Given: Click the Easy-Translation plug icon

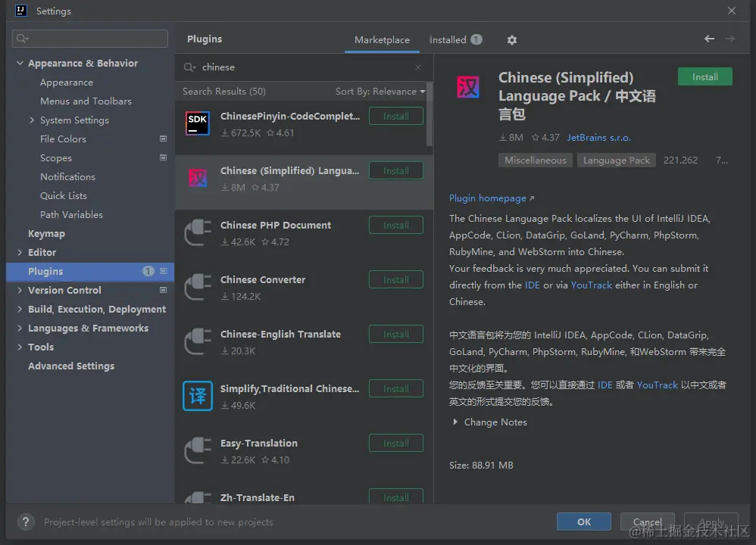Looking at the screenshot, I should coord(198,450).
